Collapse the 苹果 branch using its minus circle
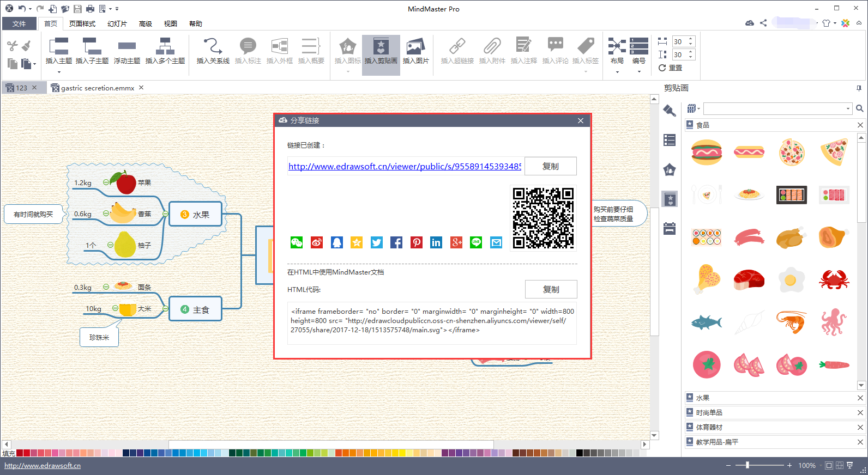This screenshot has width=868, height=475. coord(106,182)
